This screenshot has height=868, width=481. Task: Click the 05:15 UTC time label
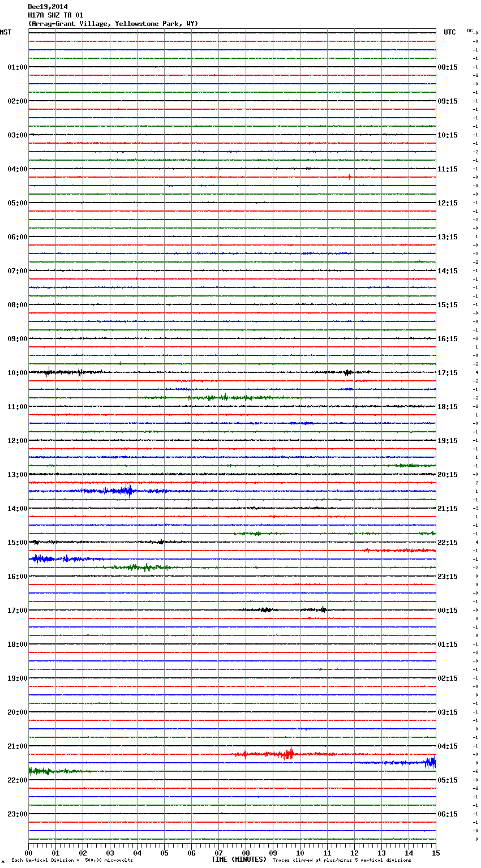[x=448, y=780]
